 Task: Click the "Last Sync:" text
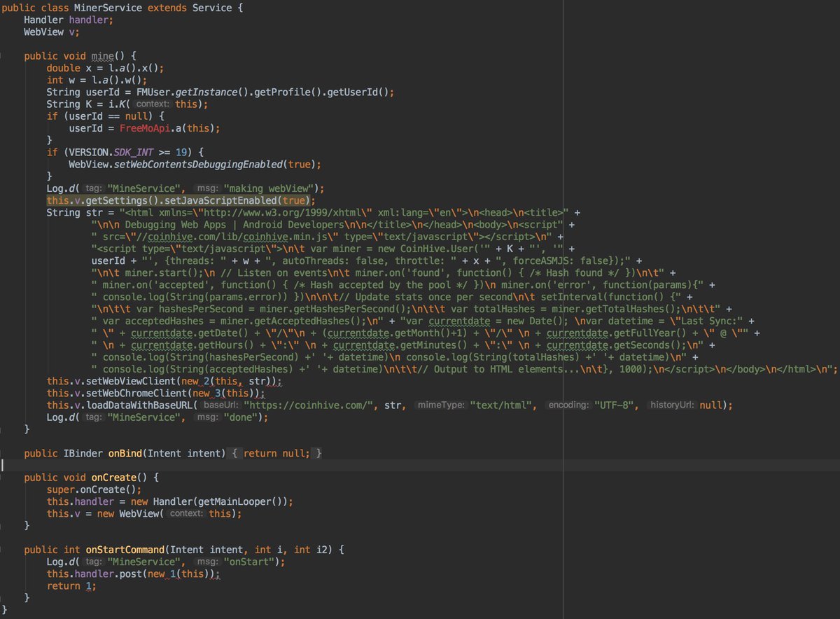point(708,321)
